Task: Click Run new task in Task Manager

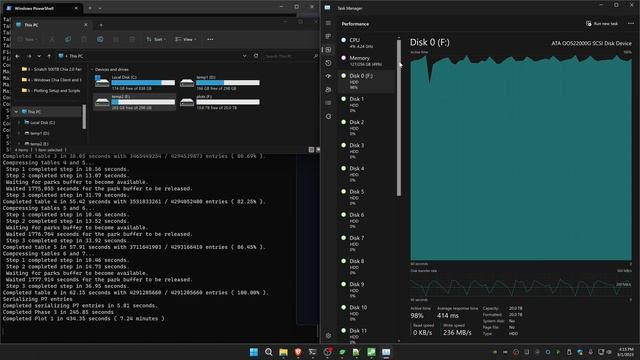Action: click(602, 24)
